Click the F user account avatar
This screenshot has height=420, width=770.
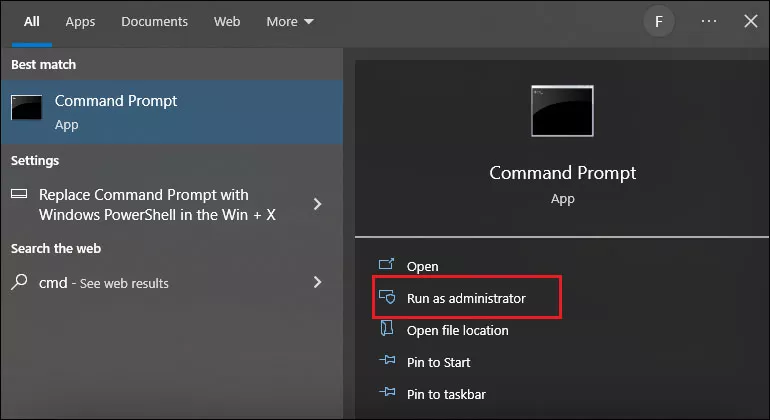(659, 22)
